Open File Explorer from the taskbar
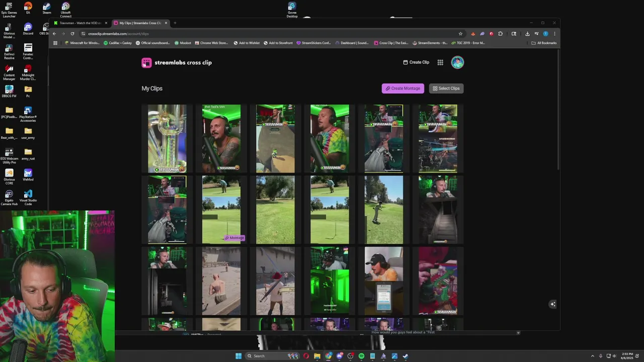Screen dimensions: 644x362 (317, 356)
